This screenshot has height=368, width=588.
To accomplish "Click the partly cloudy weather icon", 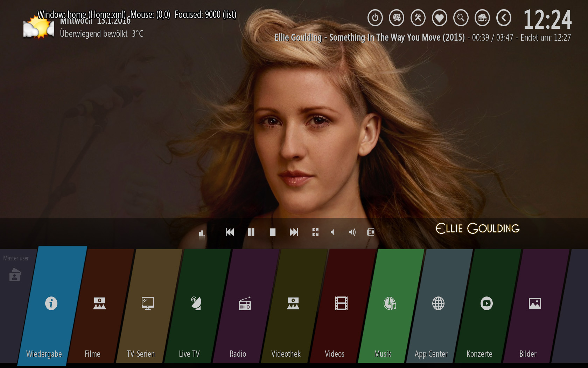I will [x=38, y=27].
